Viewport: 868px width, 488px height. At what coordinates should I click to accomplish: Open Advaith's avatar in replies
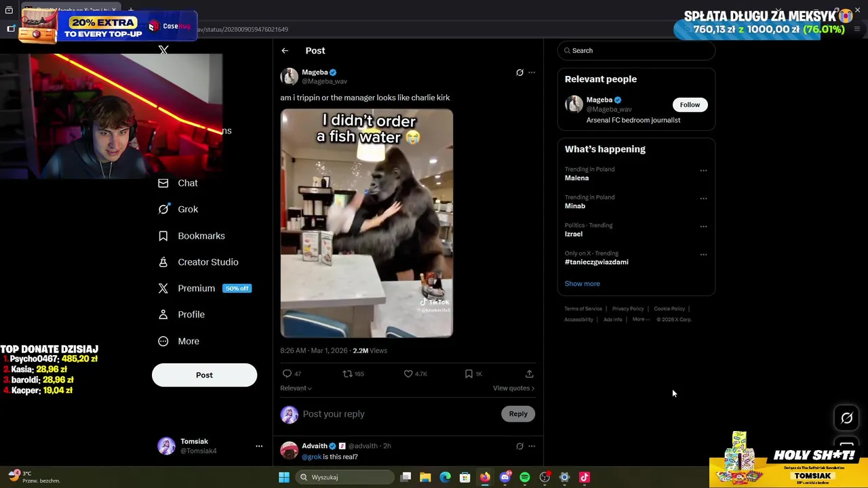point(290,451)
